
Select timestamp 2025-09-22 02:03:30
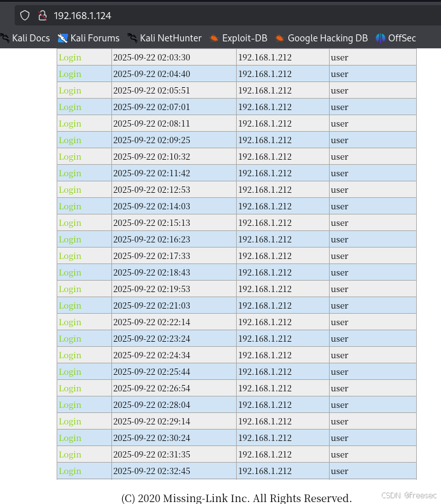point(151,57)
